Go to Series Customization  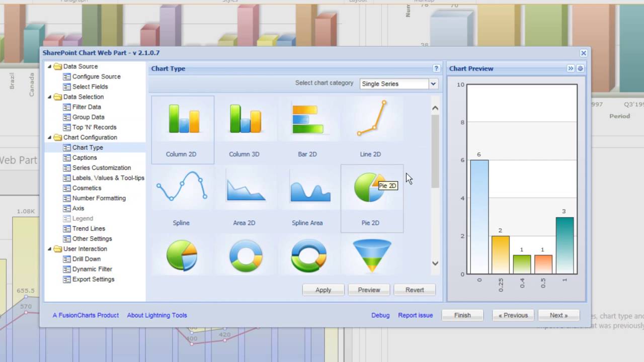coord(102,168)
